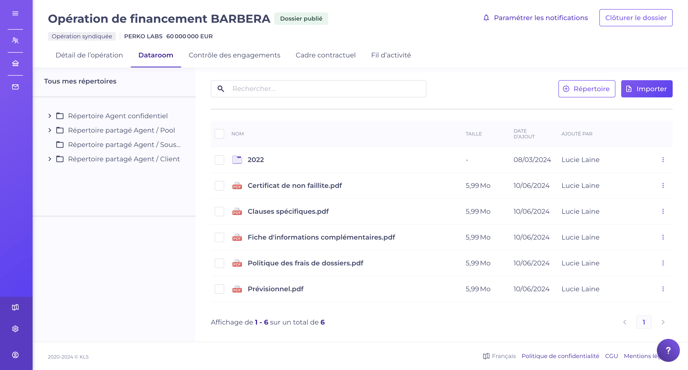The image size is (688, 370).
Task: Open the actions menu for Politique des frais de dossiers.pdf
Action: coord(663,263)
